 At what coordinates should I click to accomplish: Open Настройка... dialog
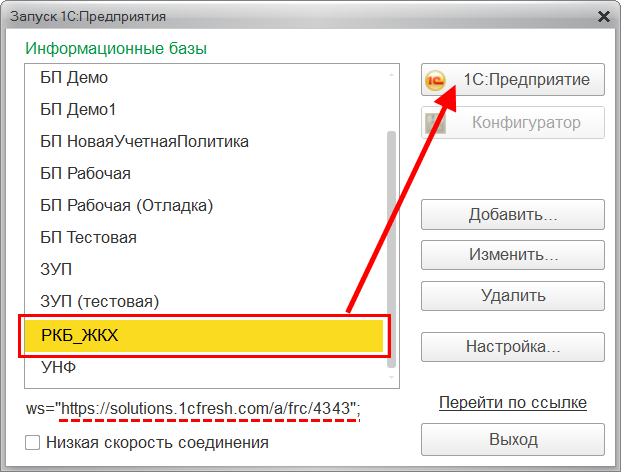[x=513, y=347]
